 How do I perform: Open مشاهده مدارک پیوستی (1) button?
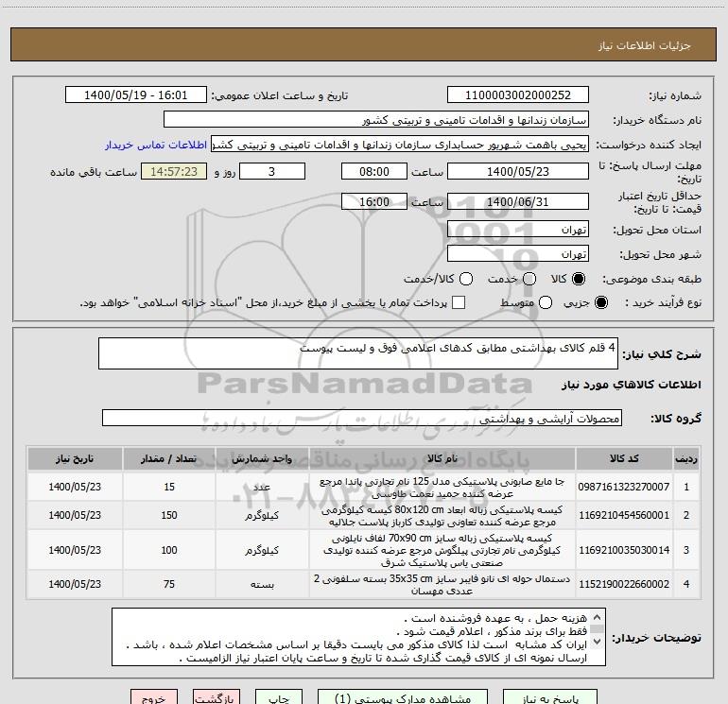click(x=403, y=697)
